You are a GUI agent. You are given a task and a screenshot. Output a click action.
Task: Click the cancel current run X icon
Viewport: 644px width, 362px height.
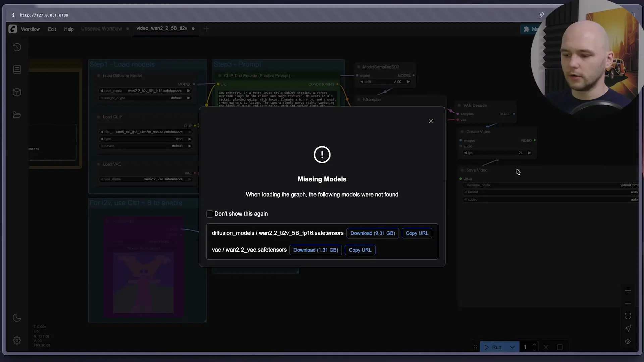(546, 347)
